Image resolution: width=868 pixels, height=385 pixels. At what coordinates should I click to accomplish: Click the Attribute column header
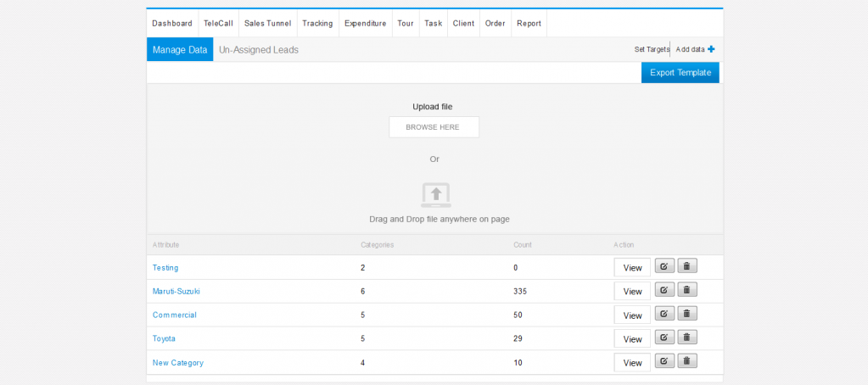click(166, 244)
